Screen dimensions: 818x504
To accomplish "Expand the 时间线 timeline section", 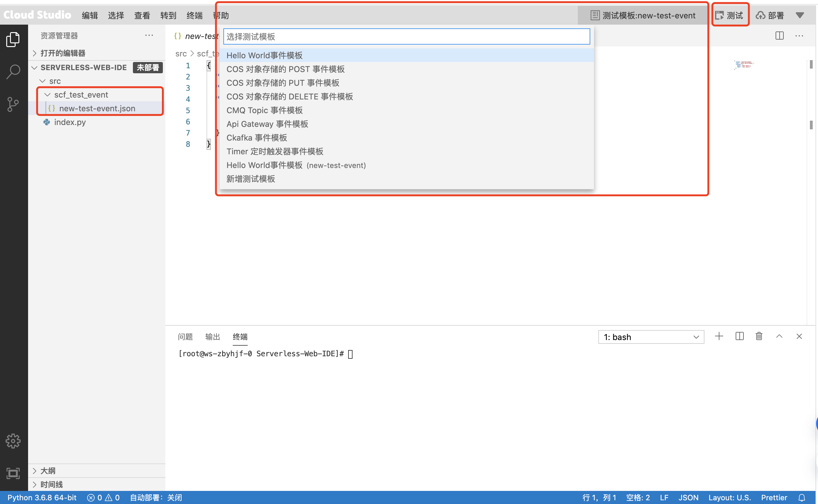I will coord(97,484).
